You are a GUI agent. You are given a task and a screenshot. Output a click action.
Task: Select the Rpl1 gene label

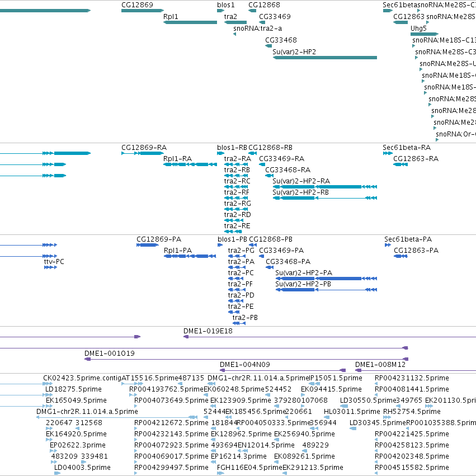point(171,17)
